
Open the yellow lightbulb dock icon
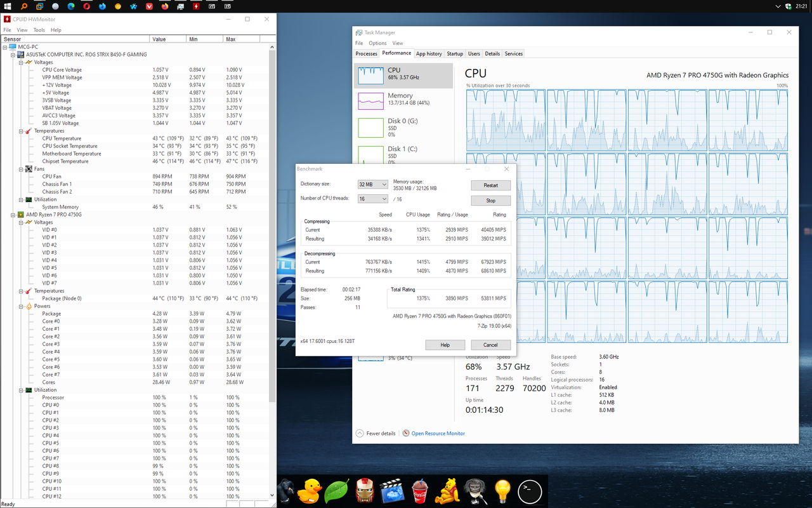click(x=502, y=491)
